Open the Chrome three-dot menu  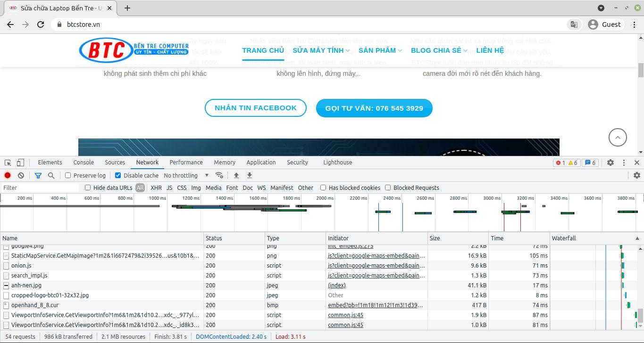coord(633,24)
